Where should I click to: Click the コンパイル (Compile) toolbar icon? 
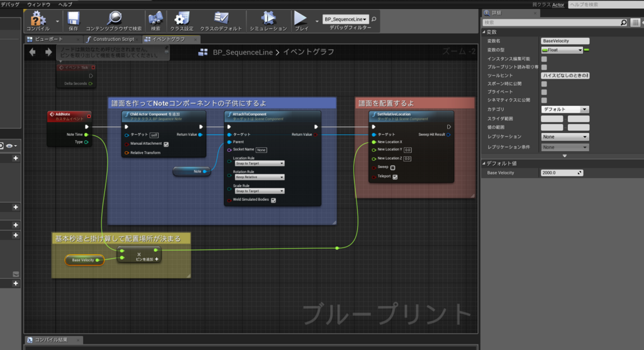coord(38,18)
